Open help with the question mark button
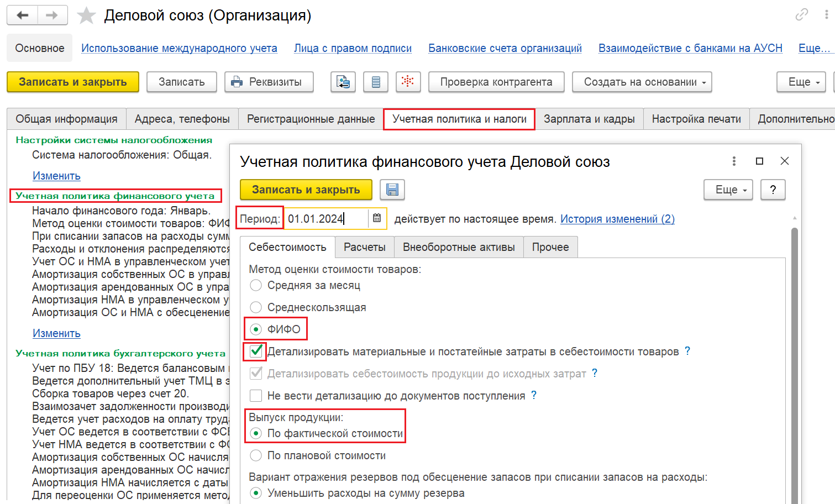 [773, 190]
